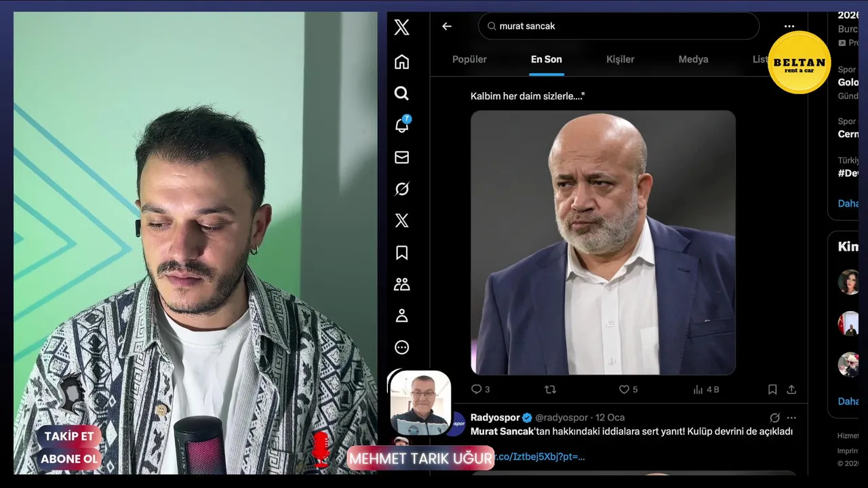Go to Home via house icon

coord(401,62)
